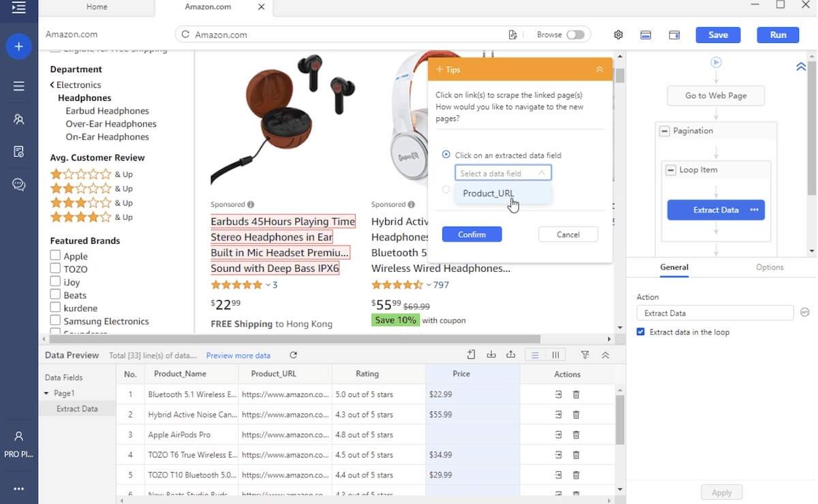This screenshot has width=818, height=504.
Task: Click the filter icon in Data Preview
Action: point(585,355)
